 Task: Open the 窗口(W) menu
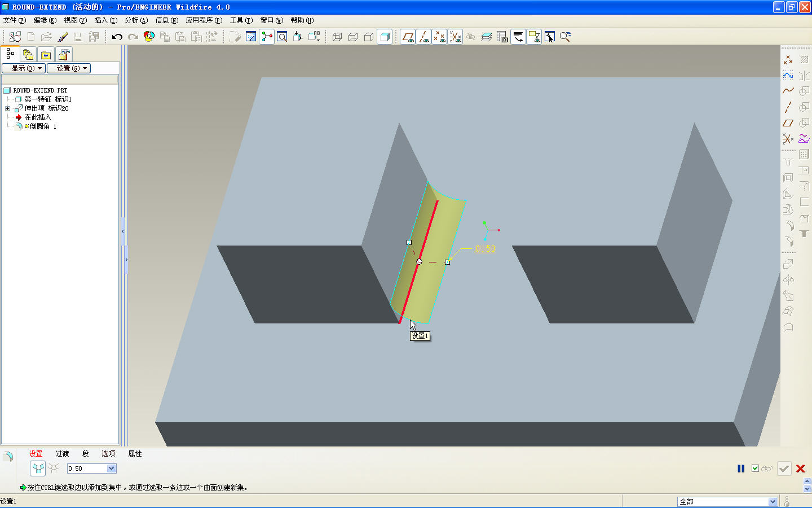point(272,20)
